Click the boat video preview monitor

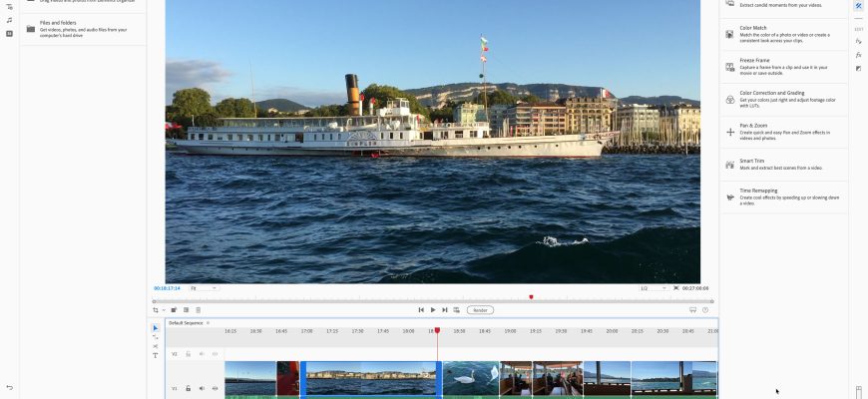(x=433, y=142)
